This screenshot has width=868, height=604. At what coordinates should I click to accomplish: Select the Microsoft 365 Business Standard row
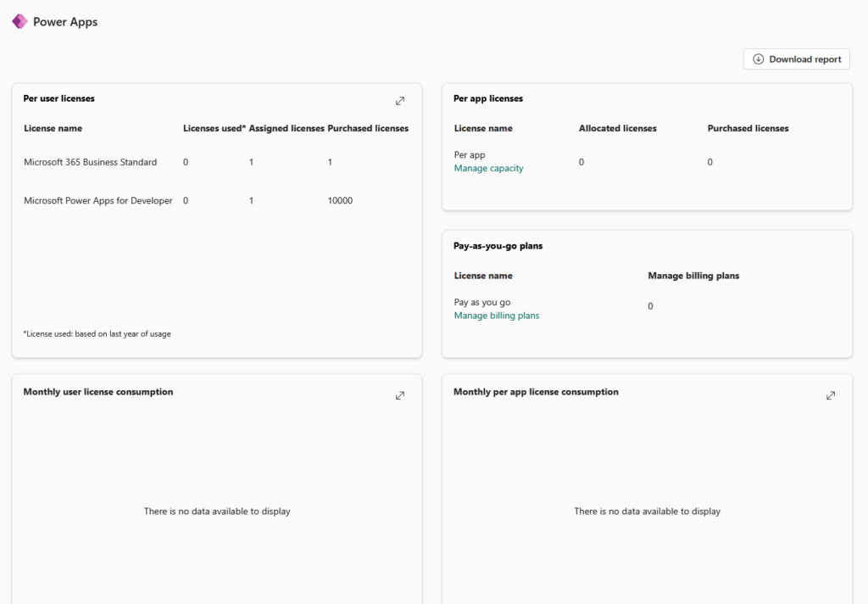pos(217,162)
